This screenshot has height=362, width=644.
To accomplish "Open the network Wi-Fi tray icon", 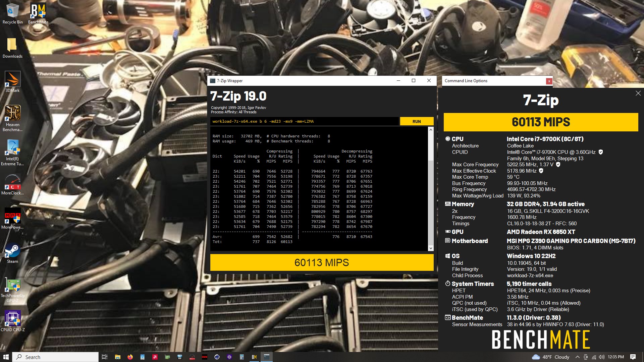I will pyautogui.click(x=594, y=357).
